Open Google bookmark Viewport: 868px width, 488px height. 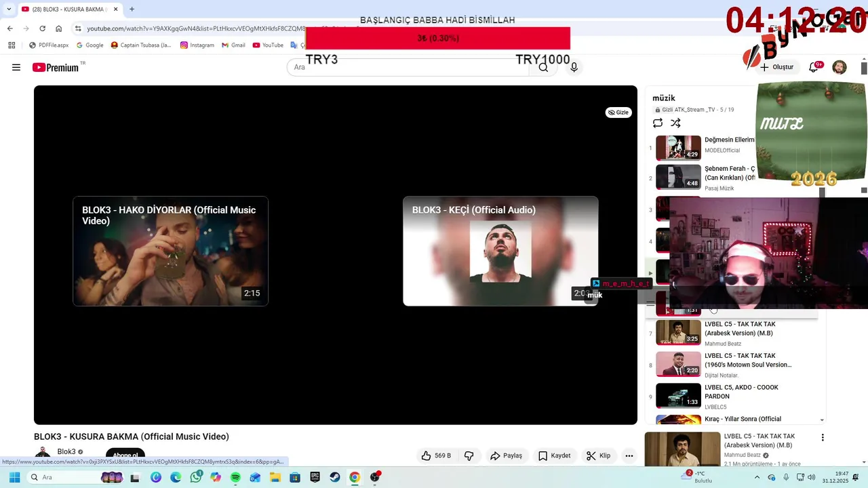90,45
